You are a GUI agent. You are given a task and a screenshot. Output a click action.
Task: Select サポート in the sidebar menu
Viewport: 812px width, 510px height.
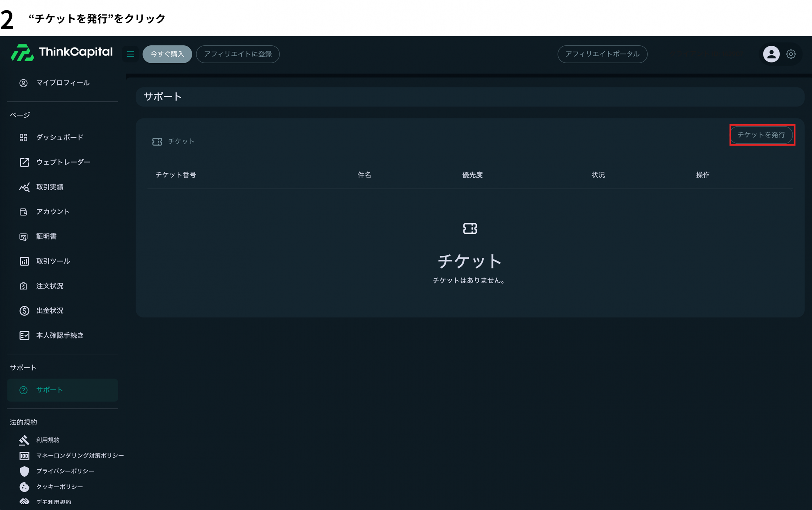(49, 390)
